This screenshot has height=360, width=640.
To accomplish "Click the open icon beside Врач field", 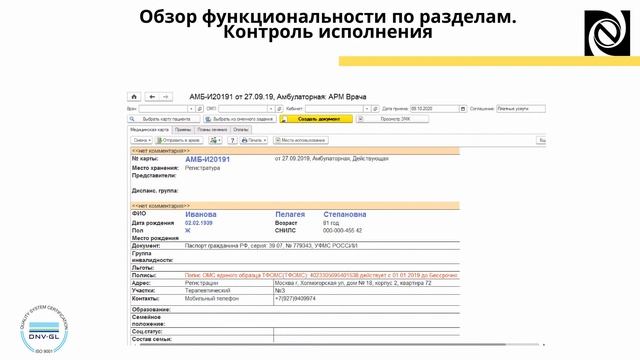I will point(200,109).
